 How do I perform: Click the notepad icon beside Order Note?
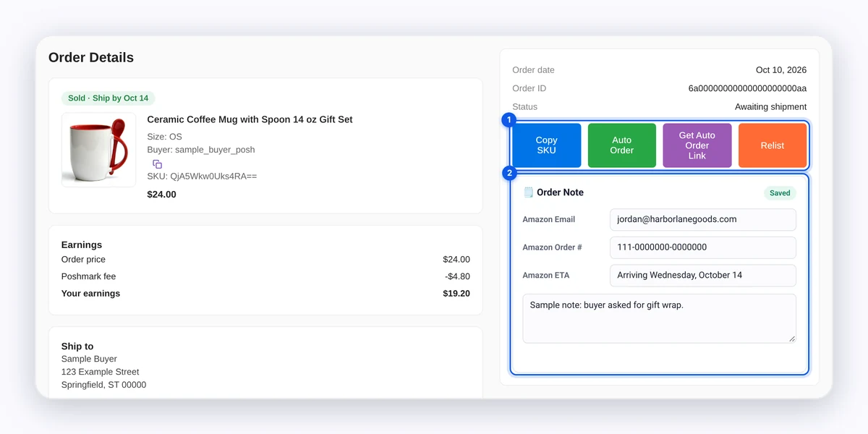[528, 192]
